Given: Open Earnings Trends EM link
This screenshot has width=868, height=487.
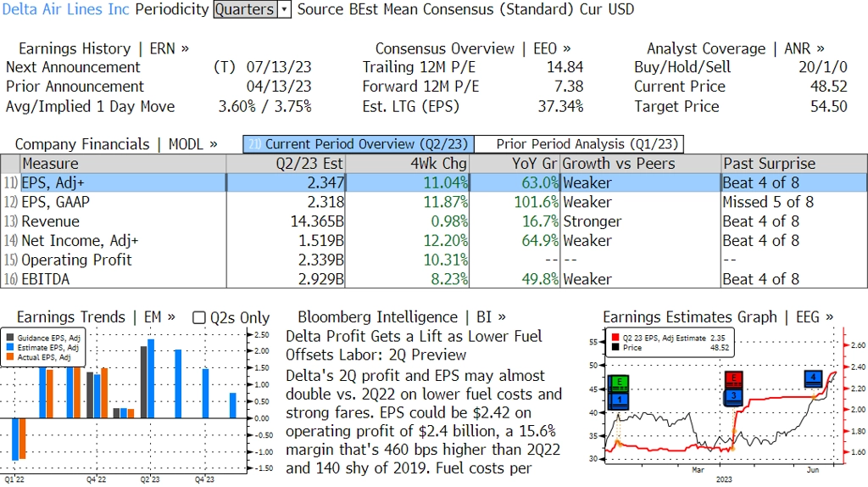Looking at the screenshot, I should [96, 317].
